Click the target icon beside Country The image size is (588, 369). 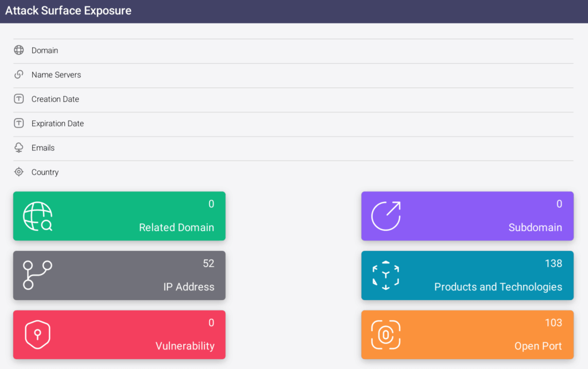[19, 172]
